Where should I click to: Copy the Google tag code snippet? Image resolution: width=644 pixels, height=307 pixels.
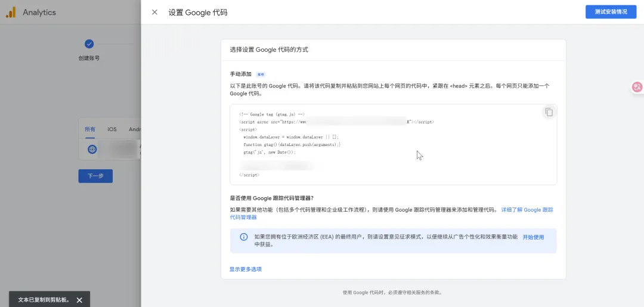pyautogui.click(x=549, y=112)
